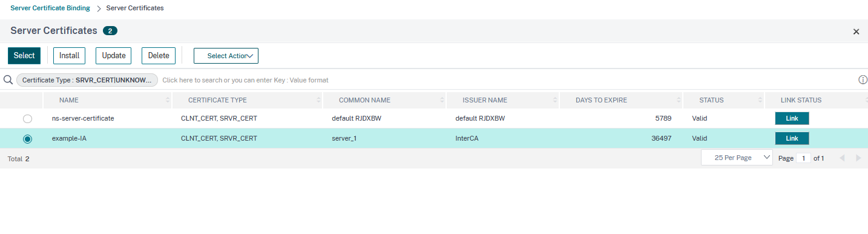Click the Delete button
This screenshot has width=868, height=234.
(159, 55)
